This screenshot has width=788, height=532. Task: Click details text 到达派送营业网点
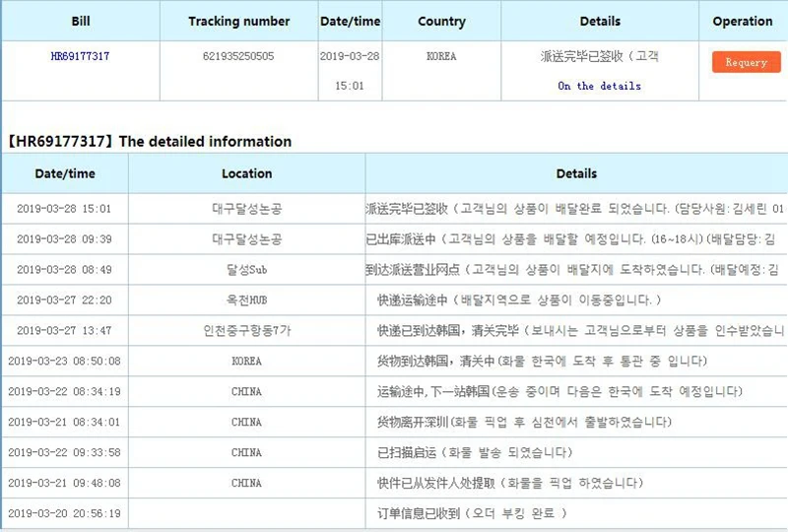point(413,270)
